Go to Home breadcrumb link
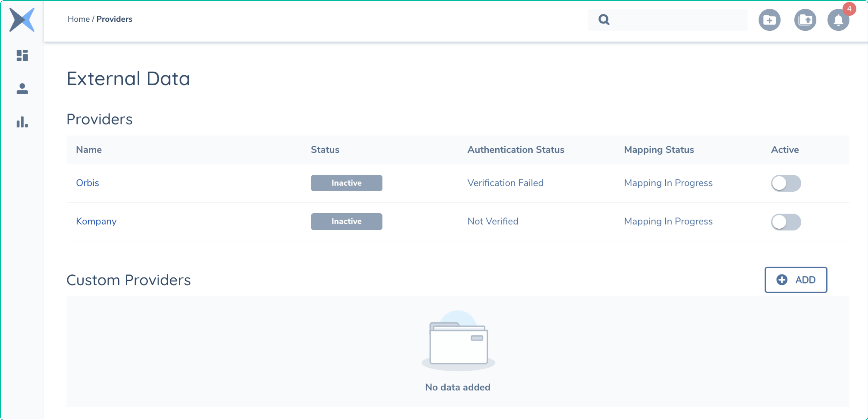The height and width of the screenshot is (420, 868). point(79,19)
